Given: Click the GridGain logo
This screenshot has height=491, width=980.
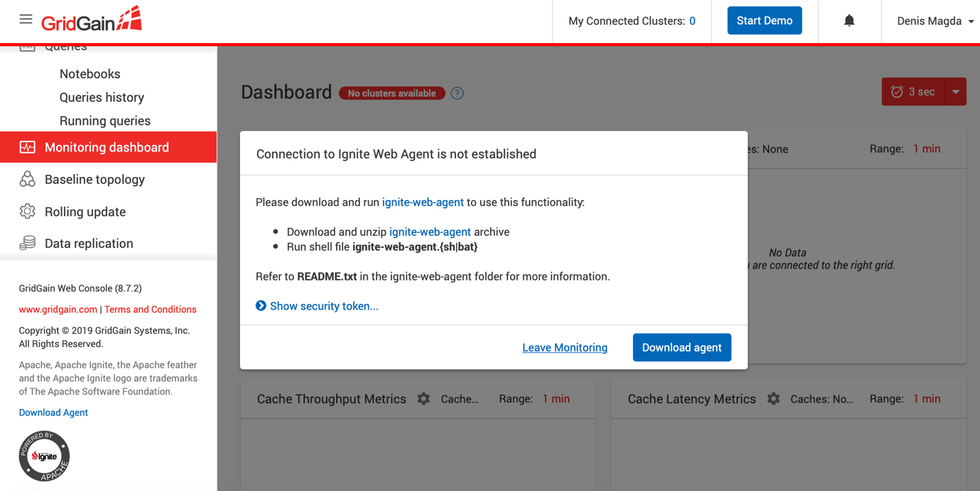Looking at the screenshot, I should click(x=91, y=19).
